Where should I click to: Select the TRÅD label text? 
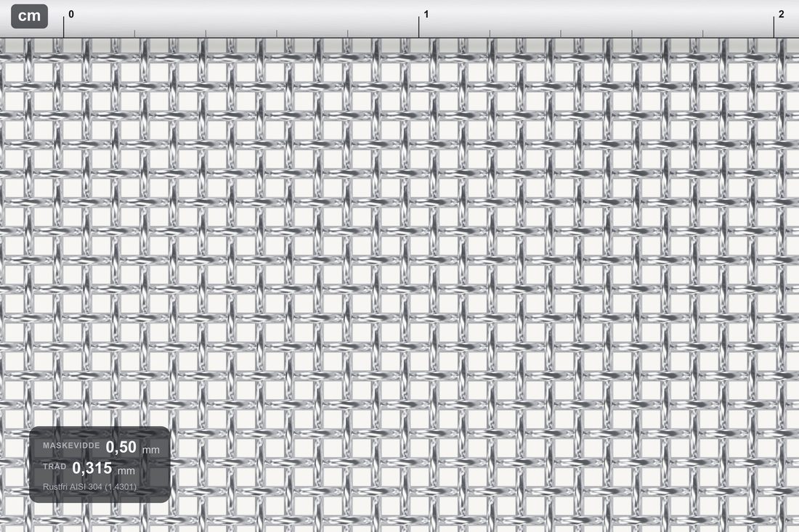54,467
